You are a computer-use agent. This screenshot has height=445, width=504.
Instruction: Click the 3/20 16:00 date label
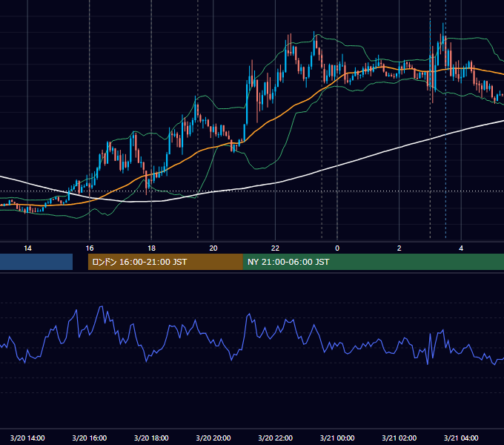[90, 438]
